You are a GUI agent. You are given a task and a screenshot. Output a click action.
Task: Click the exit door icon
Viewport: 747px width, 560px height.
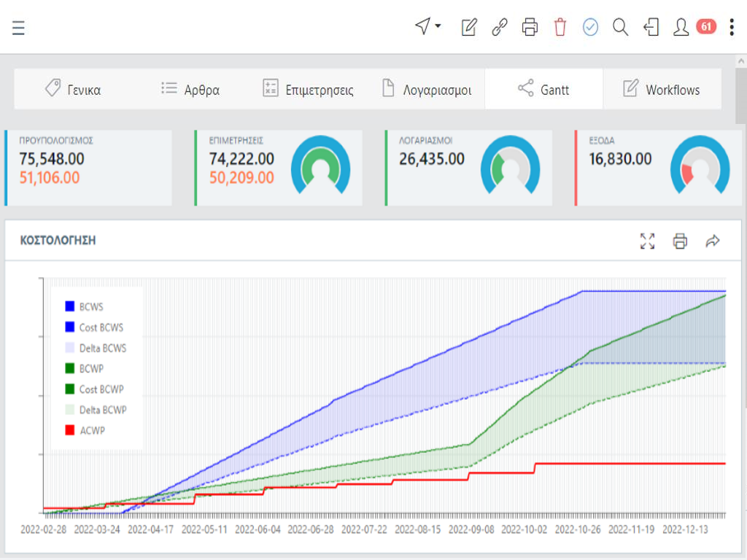tap(651, 28)
